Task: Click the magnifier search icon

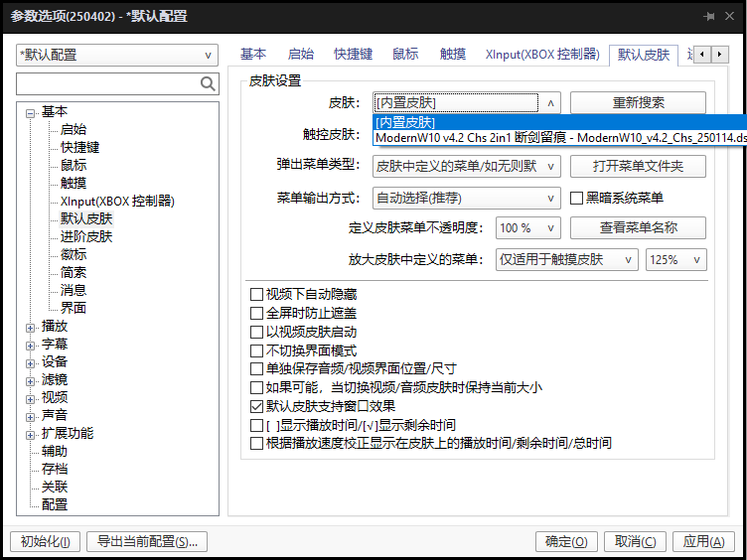Action: tap(208, 83)
